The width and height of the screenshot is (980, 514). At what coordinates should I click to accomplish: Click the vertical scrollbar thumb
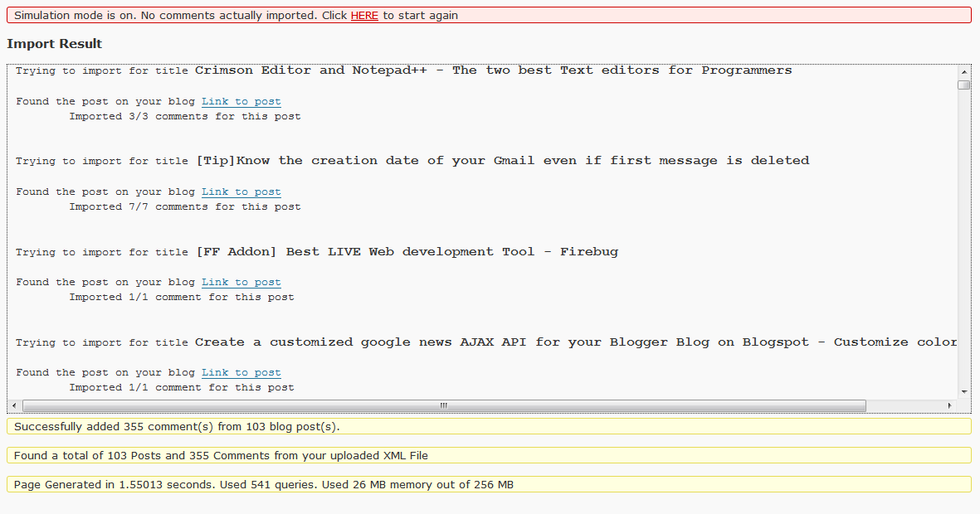point(964,85)
